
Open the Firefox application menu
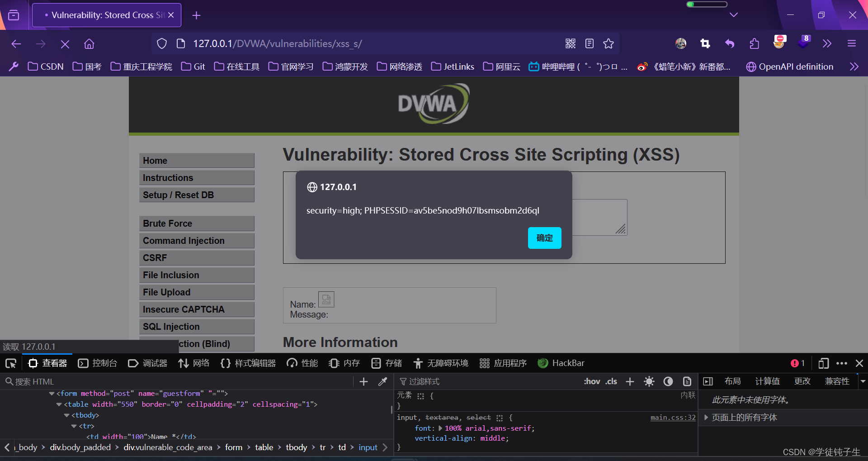pyautogui.click(x=852, y=43)
